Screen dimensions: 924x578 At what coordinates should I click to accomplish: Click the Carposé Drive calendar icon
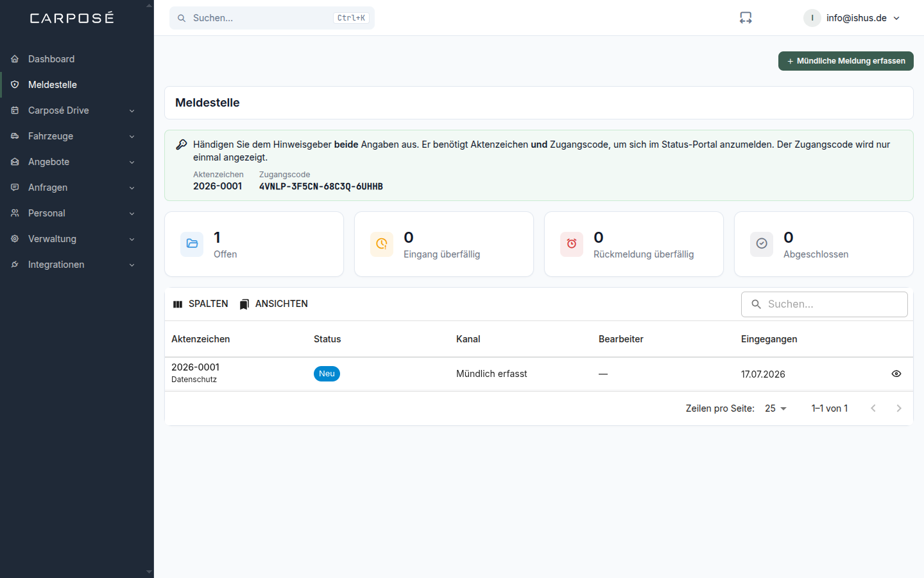pos(15,110)
